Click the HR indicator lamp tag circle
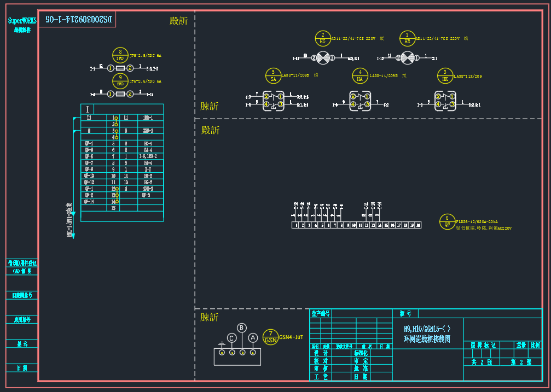 (x=407, y=38)
